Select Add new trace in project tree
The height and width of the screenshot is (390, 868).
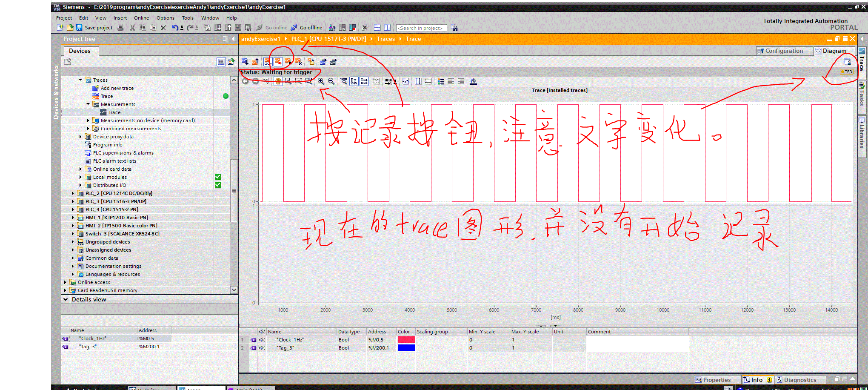click(117, 88)
